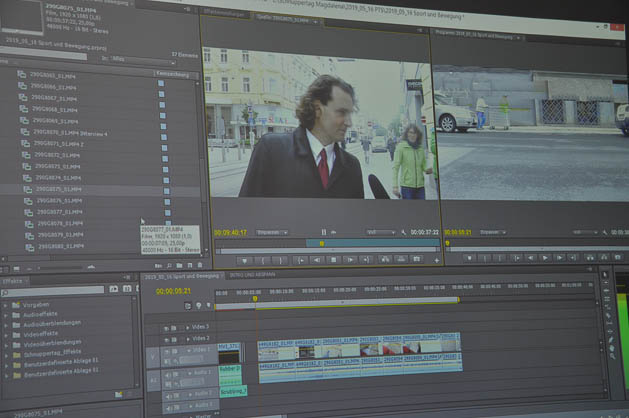Click the Extract button in the Program monitor
The height and width of the screenshot is (418, 629).
click(x=604, y=257)
